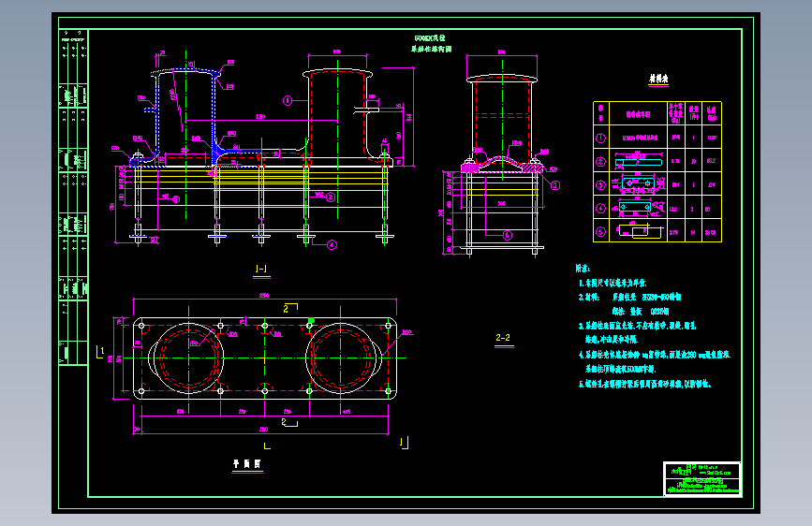Click callout ⑥ in the 2-2 section
The width and height of the screenshot is (812, 526).
tap(508, 235)
